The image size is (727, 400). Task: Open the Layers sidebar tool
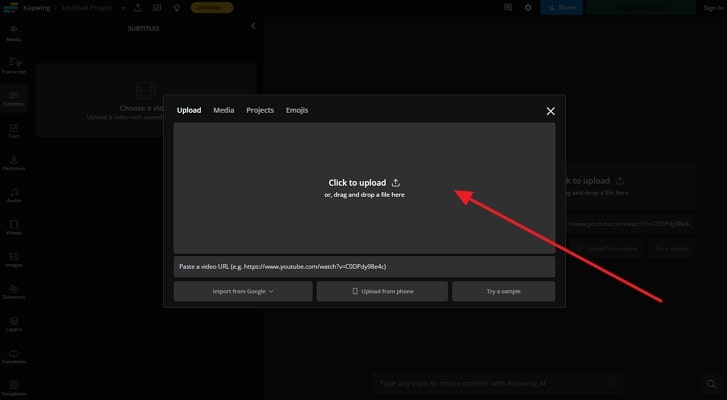(13, 324)
